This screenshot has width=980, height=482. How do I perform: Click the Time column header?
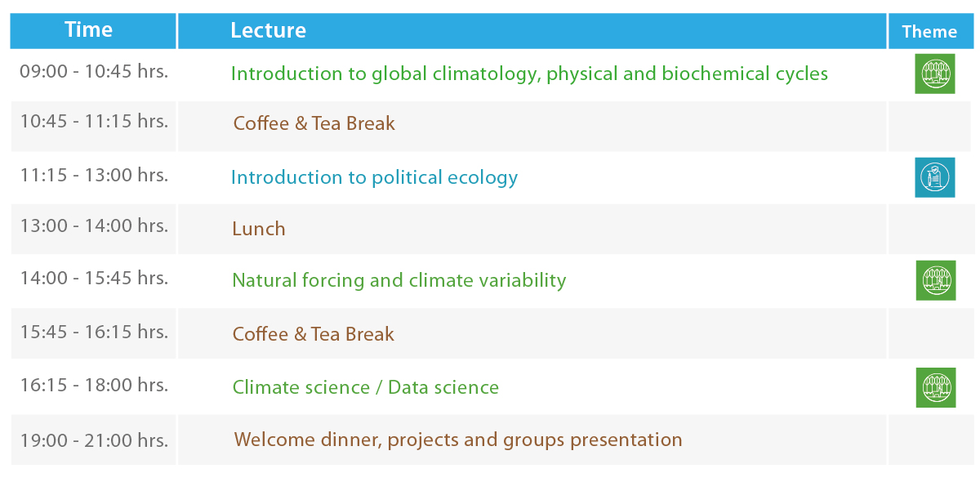click(x=88, y=30)
